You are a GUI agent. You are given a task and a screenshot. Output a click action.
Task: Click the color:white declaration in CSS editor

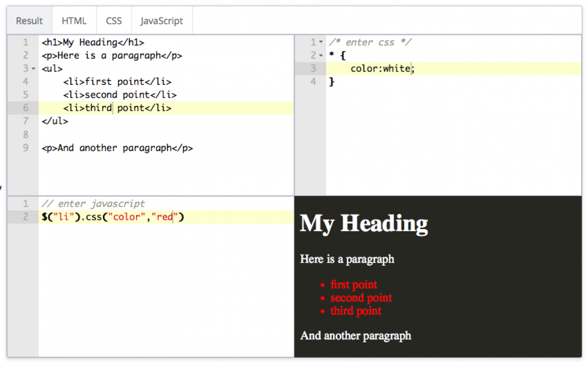pyautogui.click(x=380, y=68)
